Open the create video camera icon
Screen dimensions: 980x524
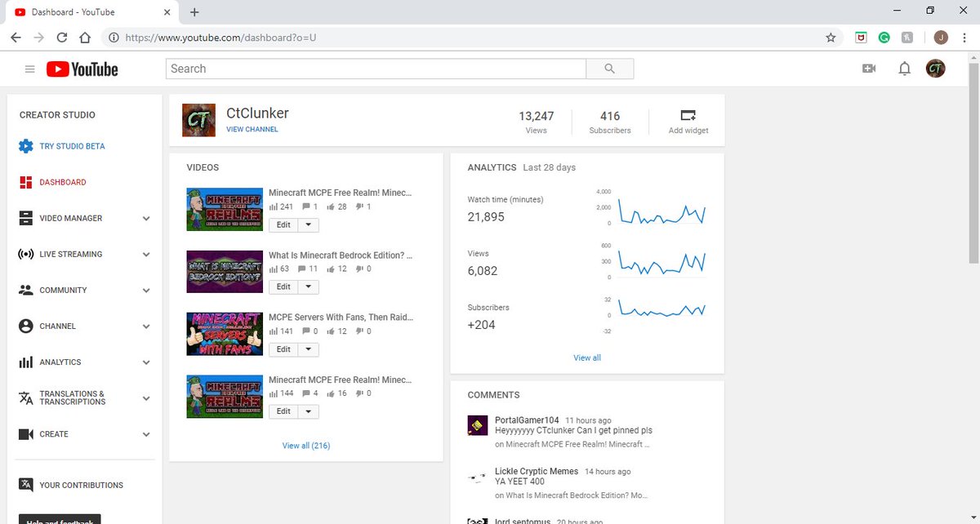869,69
